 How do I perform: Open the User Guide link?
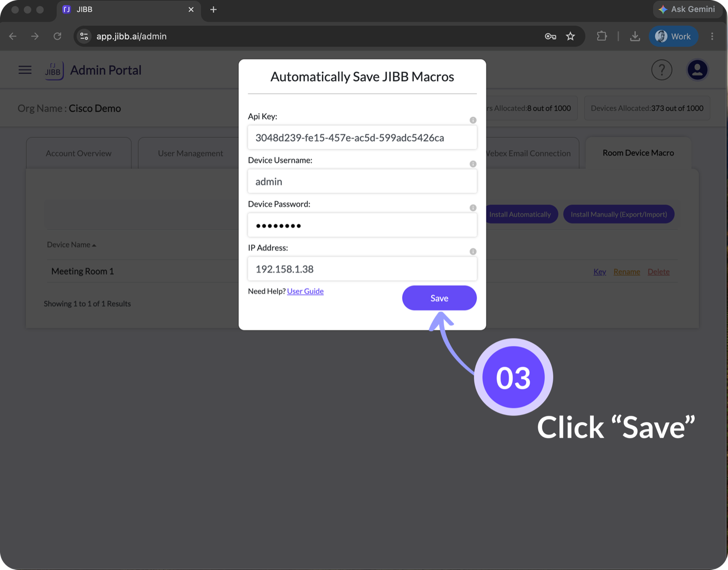pyautogui.click(x=305, y=291)
